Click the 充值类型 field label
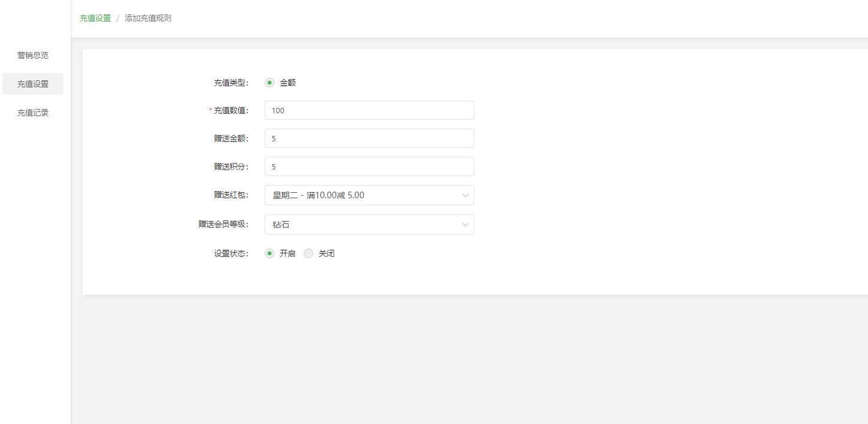Viewport: 868px width, 424px height. click(x=231, y=83)
